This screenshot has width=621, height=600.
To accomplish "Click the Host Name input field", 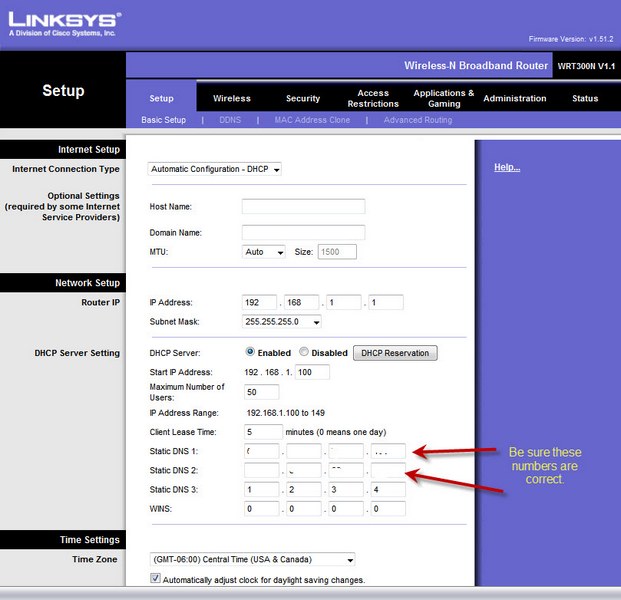I will coord(303,207).
